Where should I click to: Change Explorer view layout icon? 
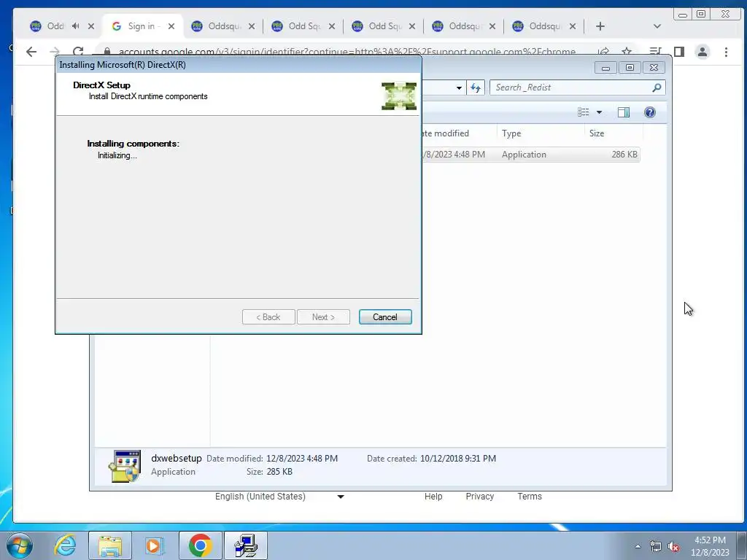(583, 112)
